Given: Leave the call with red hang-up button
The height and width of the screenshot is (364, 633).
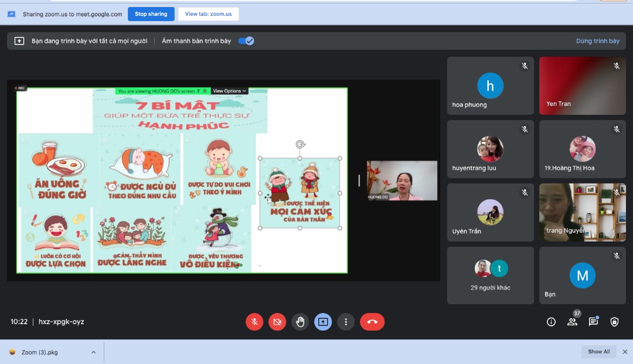Looking at the screenshot, I should [x=372, y=322].
